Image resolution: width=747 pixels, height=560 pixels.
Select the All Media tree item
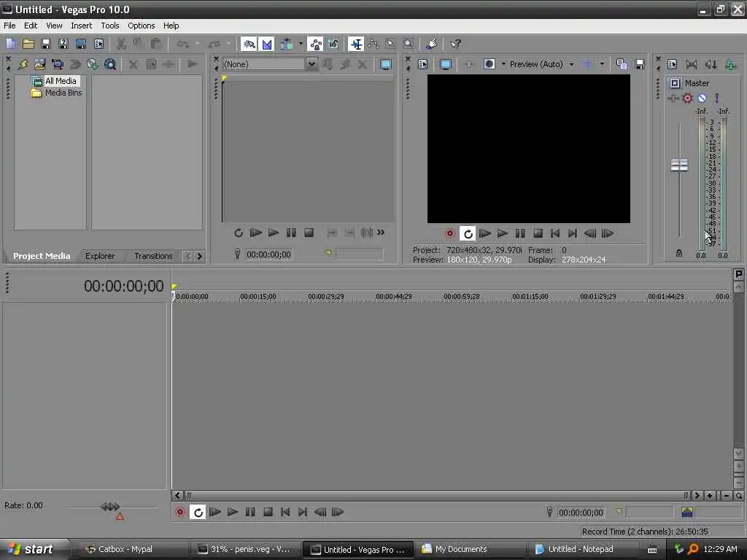tap(60, 81)
